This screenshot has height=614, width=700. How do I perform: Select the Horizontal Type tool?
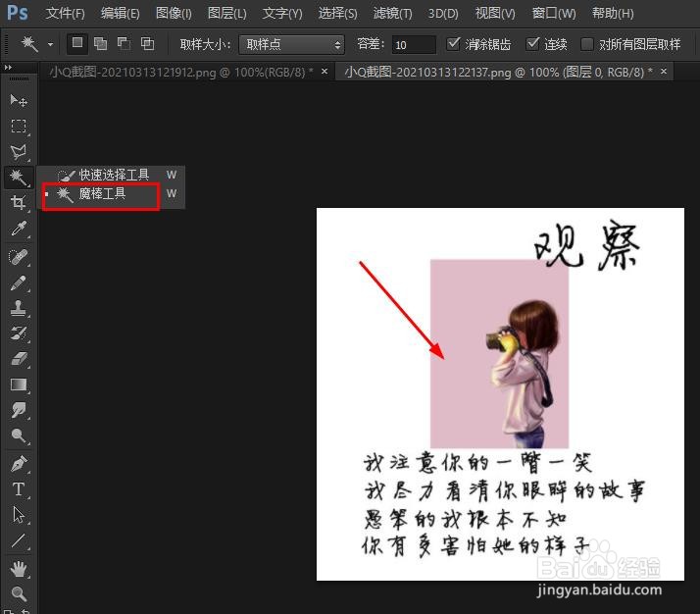coord(19,489)
